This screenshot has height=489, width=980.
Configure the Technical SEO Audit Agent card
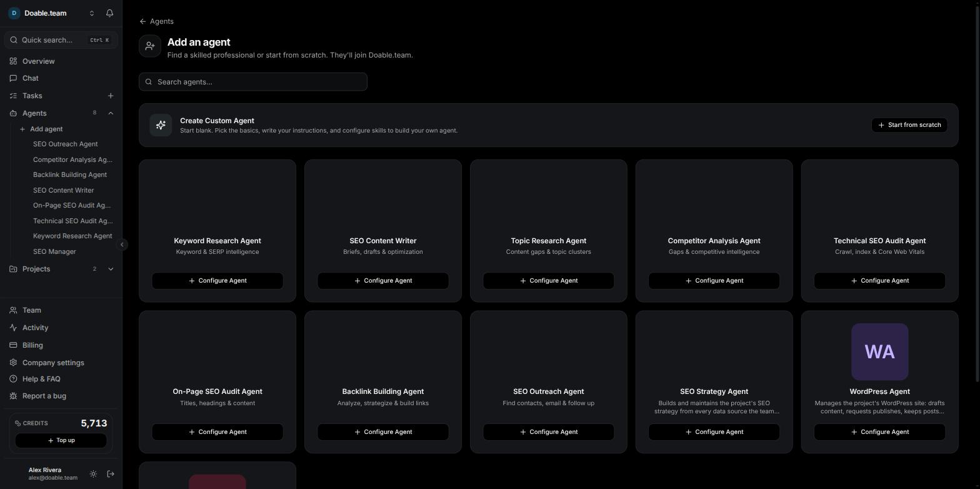point(879,281)
